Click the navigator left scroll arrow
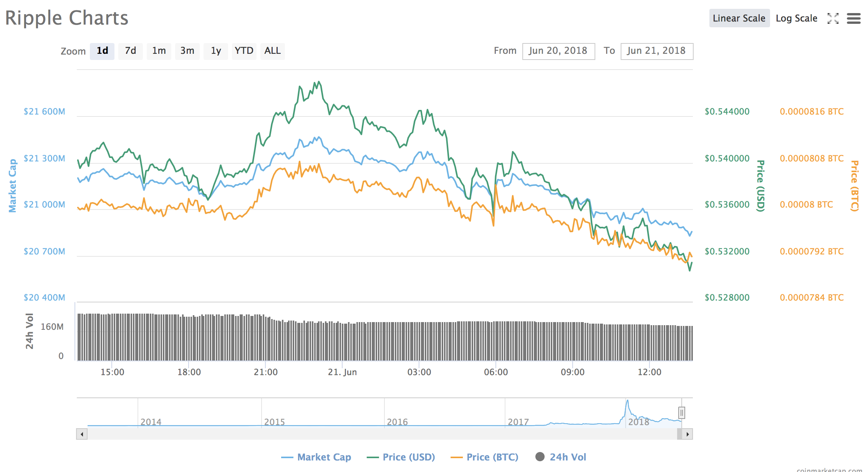Image resolution: width=868 pixels, height=472 pixels. 82,434
